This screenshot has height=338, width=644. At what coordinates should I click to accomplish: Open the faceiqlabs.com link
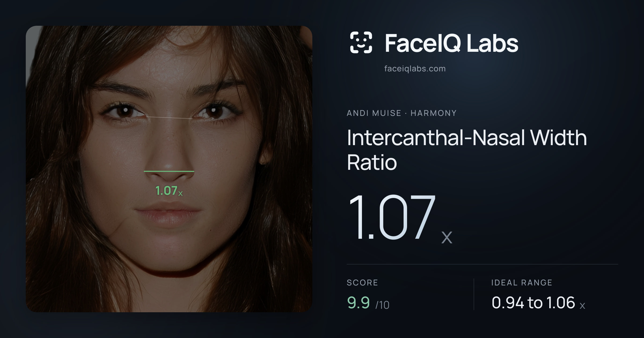[415, 69]
